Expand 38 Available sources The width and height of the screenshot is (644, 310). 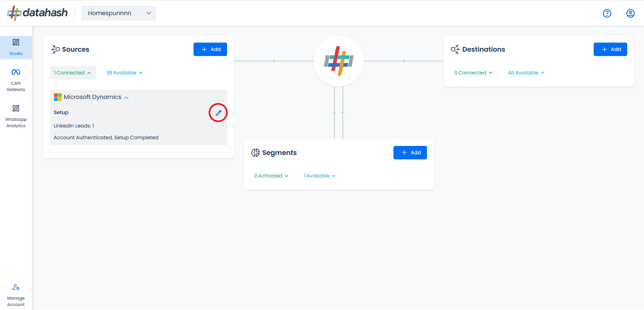click(124, 73)
